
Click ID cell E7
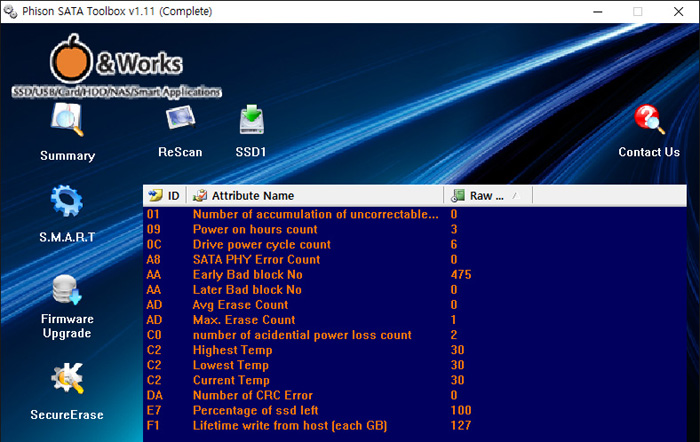pyautogui.click(x=154, y=410)
